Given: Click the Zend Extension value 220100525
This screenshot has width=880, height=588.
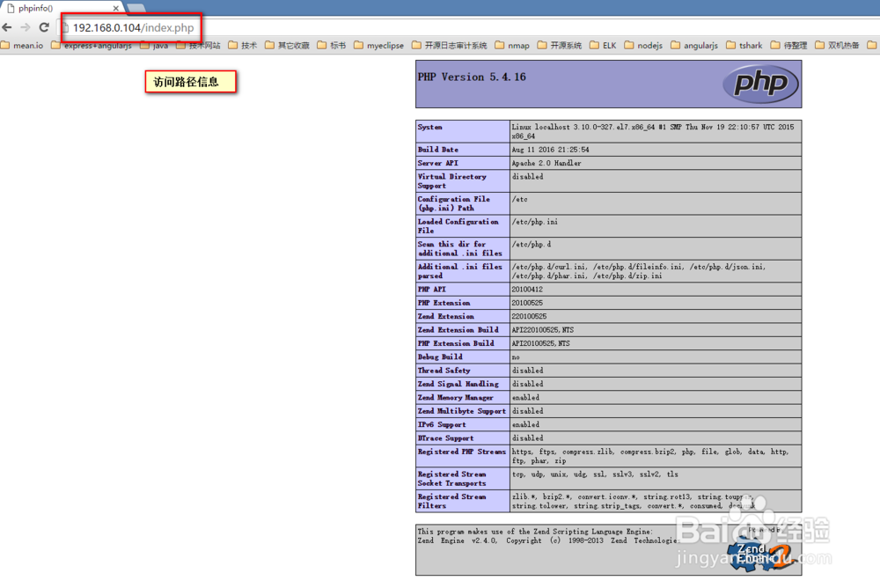Looking at the screenshot, I should (x=529, y=316).
